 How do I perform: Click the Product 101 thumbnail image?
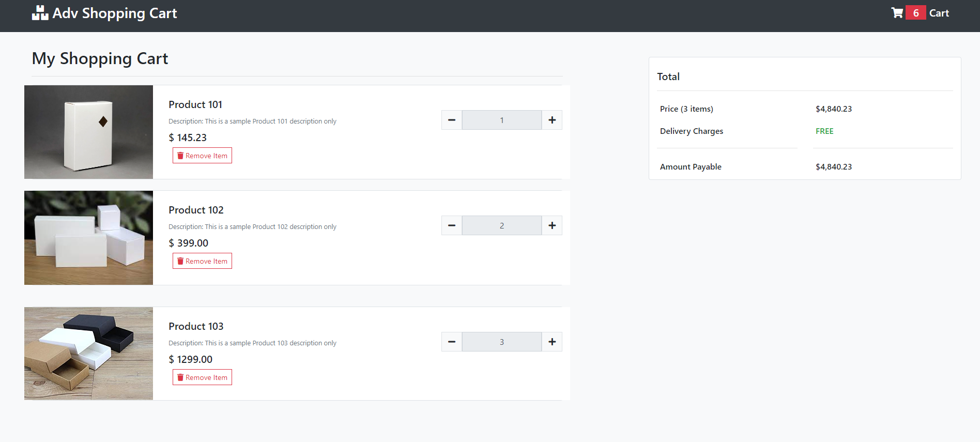tap(88, 132)
